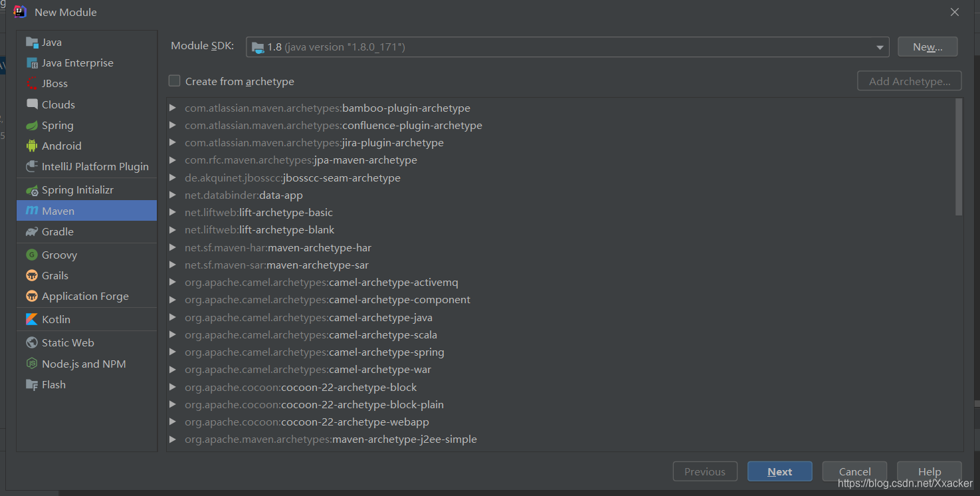Viewport: 980px width, 496px height.
Task: Click the Maven 'm' icon
Action: (x=32, y=211)
